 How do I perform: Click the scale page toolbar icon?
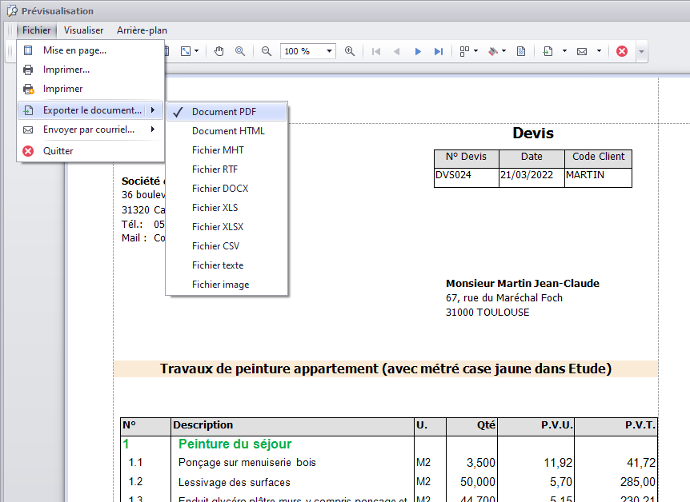(186, 51)
